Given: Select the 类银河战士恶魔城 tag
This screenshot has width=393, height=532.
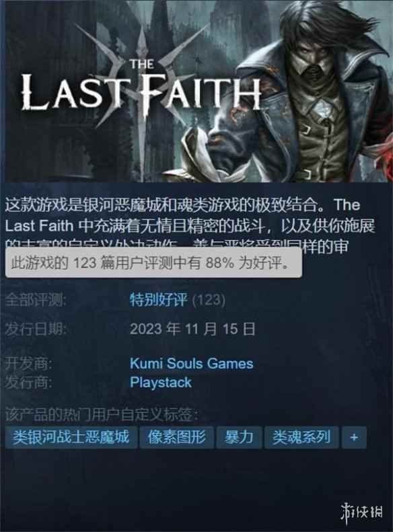Looking at the screenshot, I should (71, 437).
